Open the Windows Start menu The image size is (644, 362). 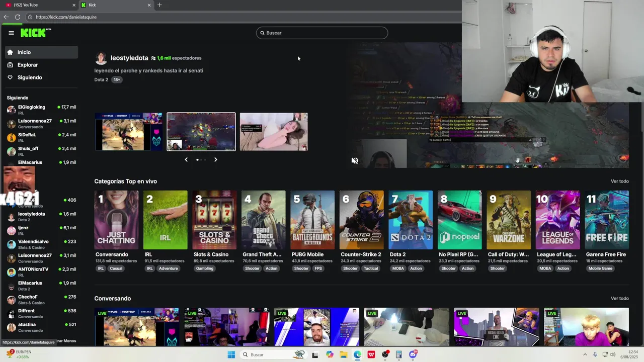pos(231,355)
